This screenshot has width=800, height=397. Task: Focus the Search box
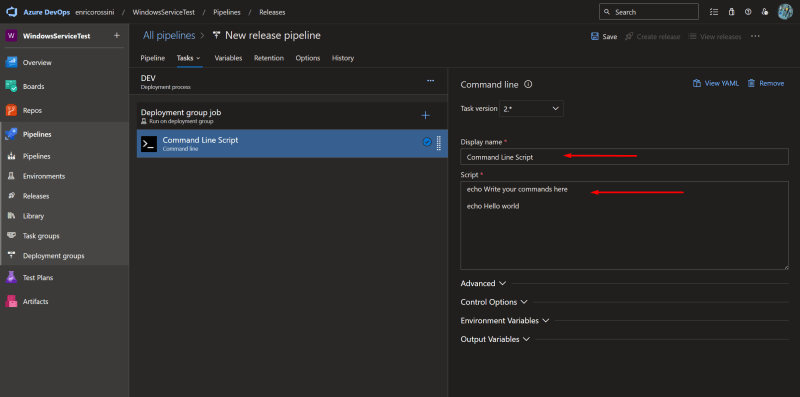click(648, 12)
